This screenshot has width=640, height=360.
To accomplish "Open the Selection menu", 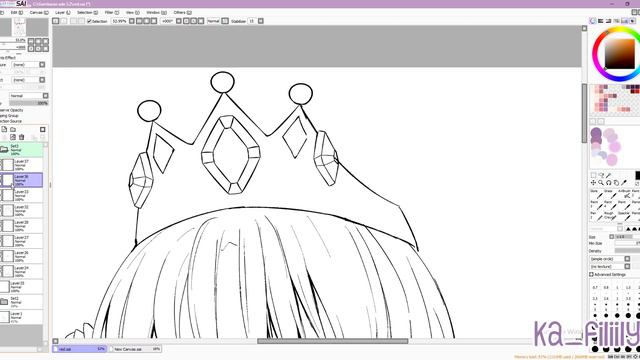I will pyautogui.click(x=87, y=13).
